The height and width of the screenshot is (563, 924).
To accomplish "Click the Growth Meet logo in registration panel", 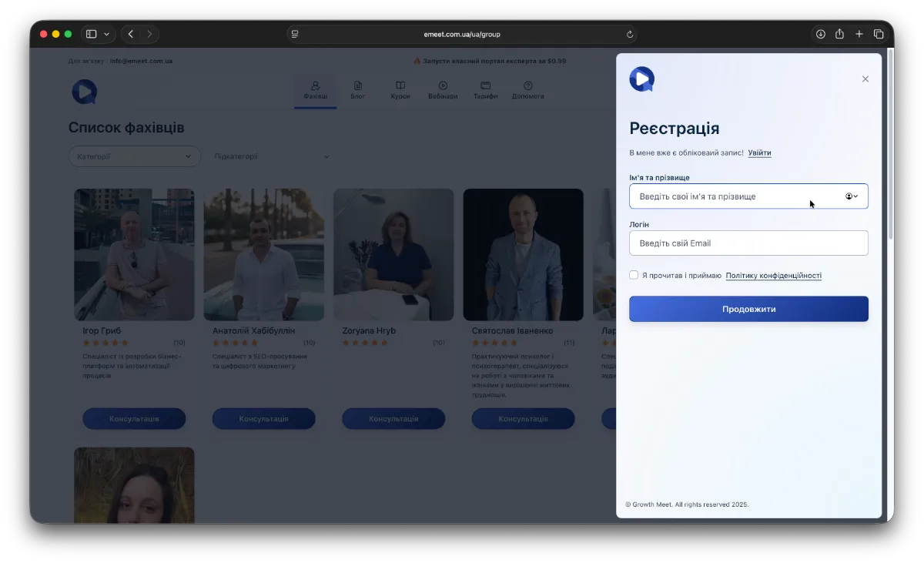I will (x=641, y=79).
